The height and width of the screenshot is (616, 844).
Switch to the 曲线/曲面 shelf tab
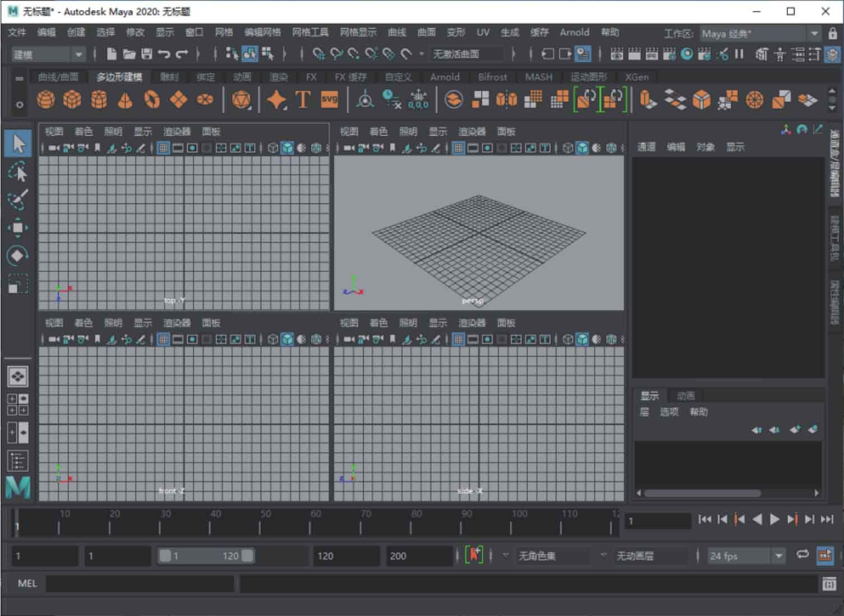(58, 77)
